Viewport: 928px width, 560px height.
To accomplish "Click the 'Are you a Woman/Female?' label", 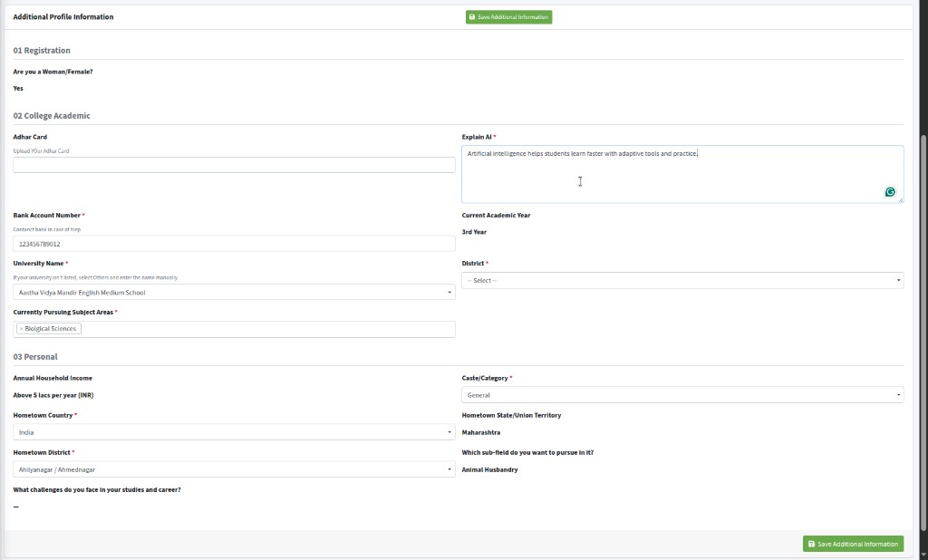I will coord(53,72).
